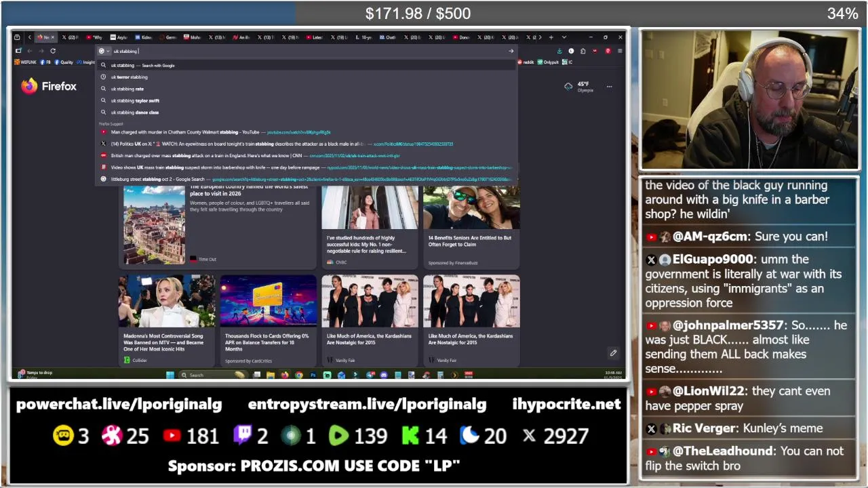Click the browser back arrow
Screen dimensions: 868x488
point(30,51)
